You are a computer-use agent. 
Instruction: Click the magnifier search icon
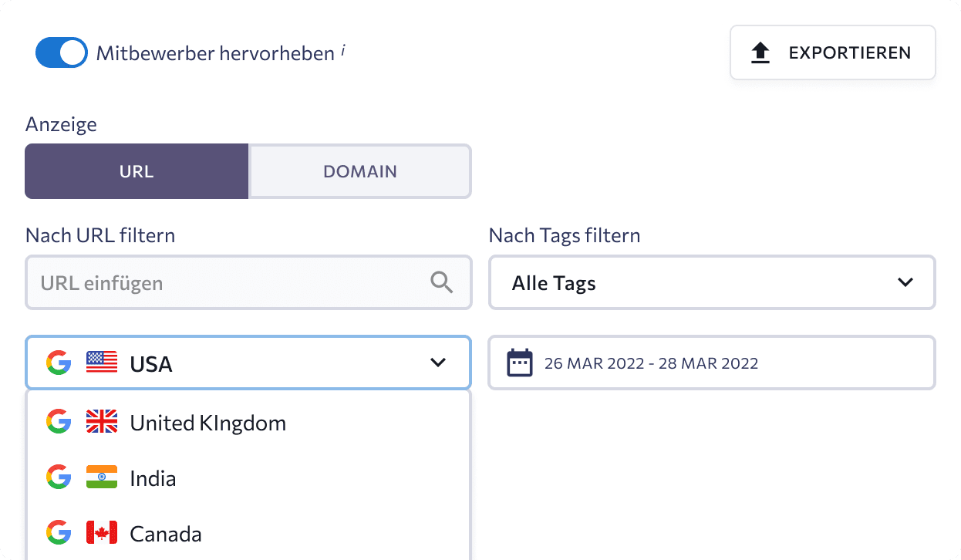click(x=441, y=283)
